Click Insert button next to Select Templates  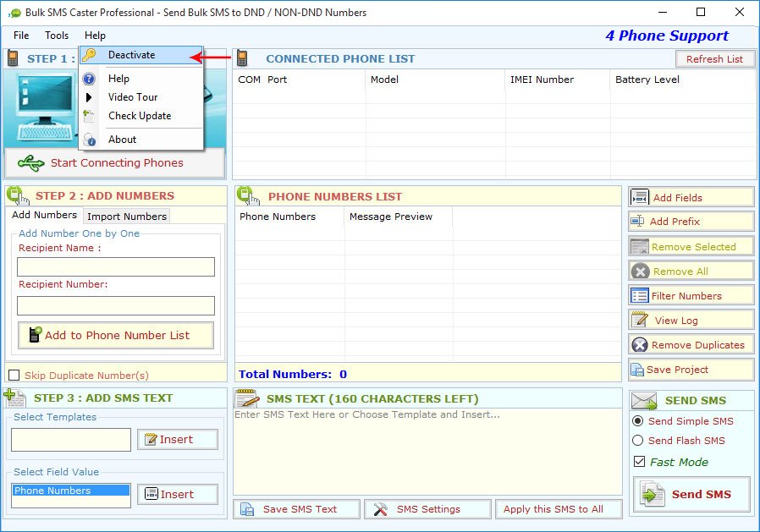point(178,440)
